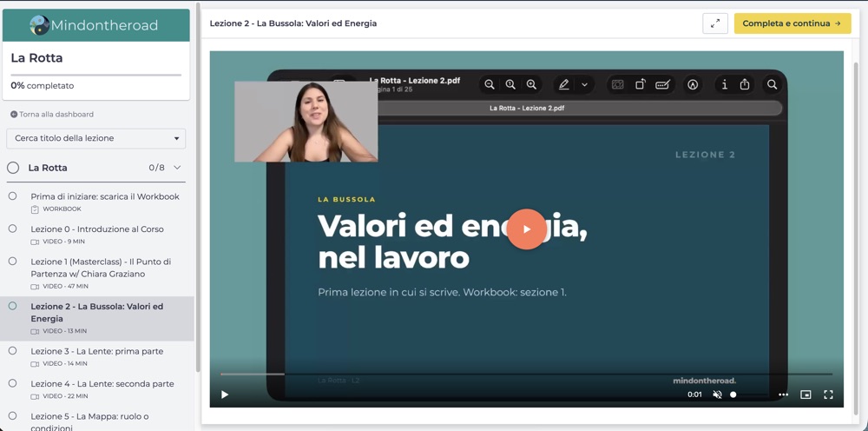The image size is (868, 431).
Task: Click form fill signature icon in PDF toolbar
Action: pyautogui.click(x=662, y=84)
